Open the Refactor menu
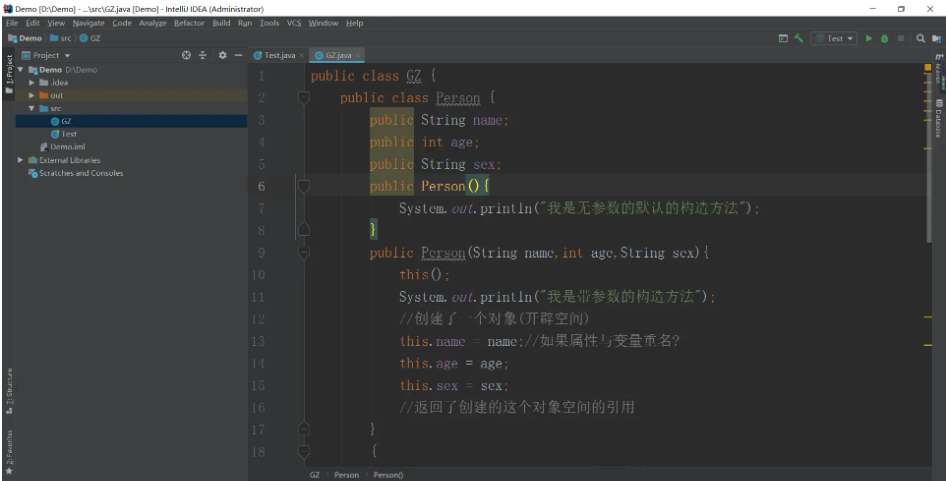The height and width of the screenshot is (481, 946). click(x=189, y=23)
